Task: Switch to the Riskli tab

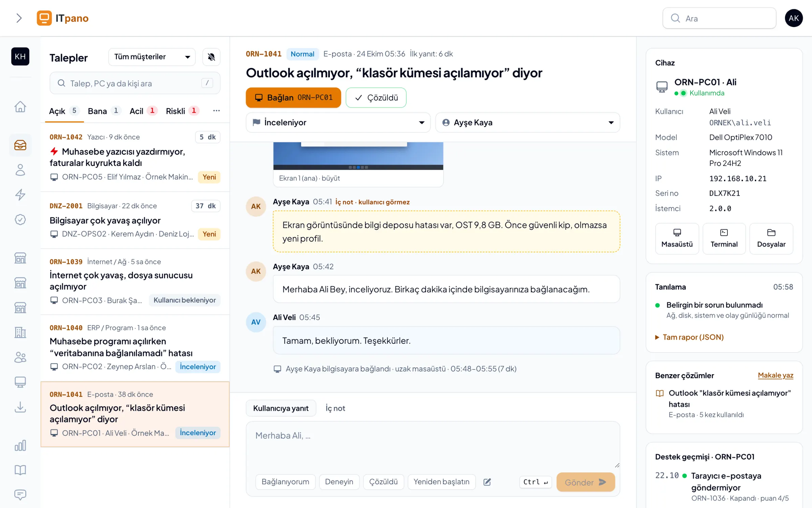Action: point(182,111)
